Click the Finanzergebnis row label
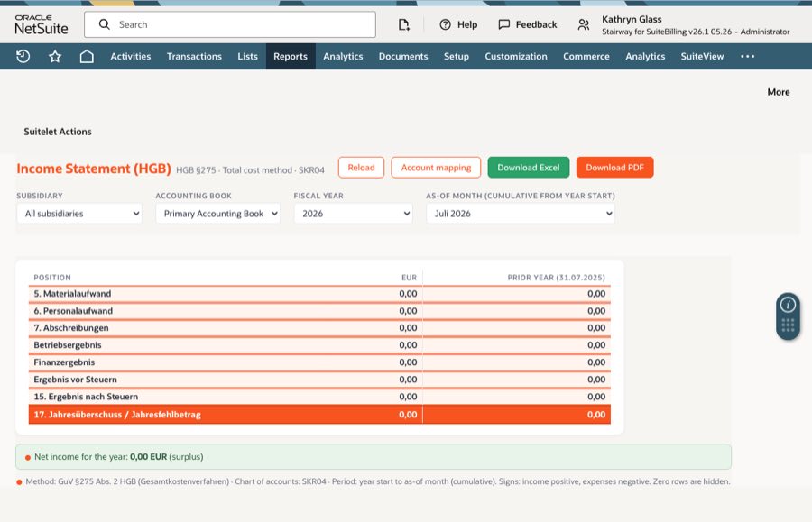812x522 pixels. [x=64, y=362]
